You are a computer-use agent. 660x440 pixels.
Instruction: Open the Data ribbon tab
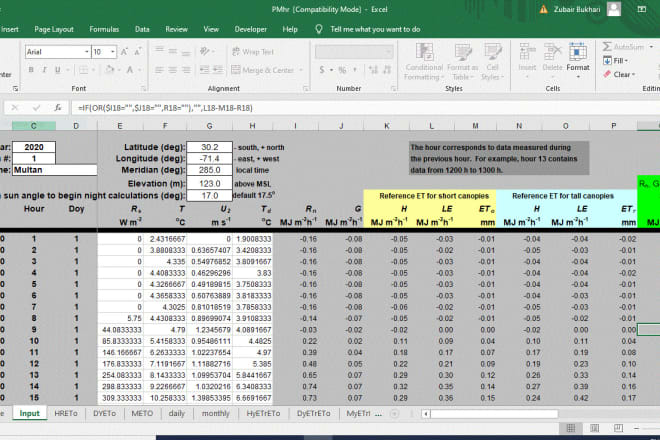[x=142, y=29]
